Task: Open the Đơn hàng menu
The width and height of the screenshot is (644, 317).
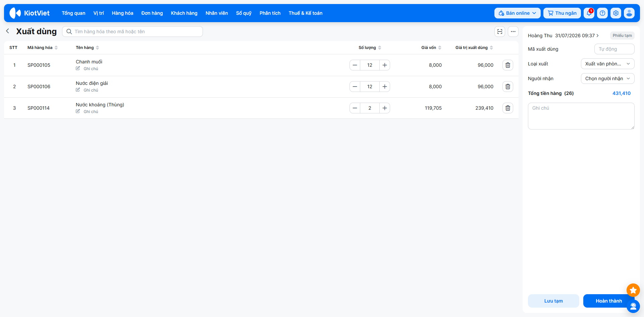Action: coord(152,13)
